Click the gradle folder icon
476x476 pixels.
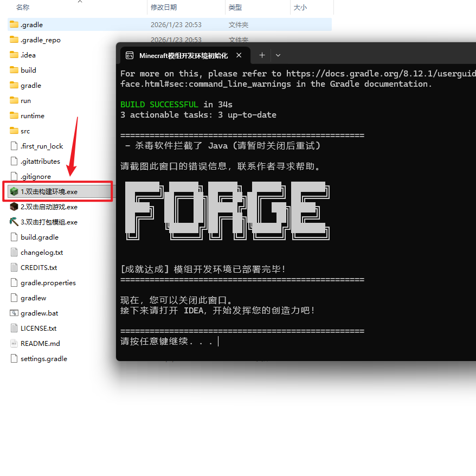click(14, 85)
